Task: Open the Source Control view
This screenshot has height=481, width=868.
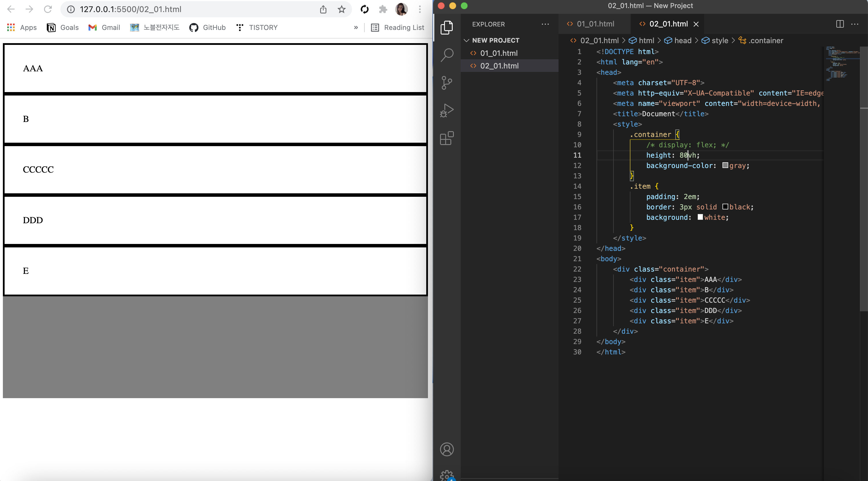Action: [447, 83]
